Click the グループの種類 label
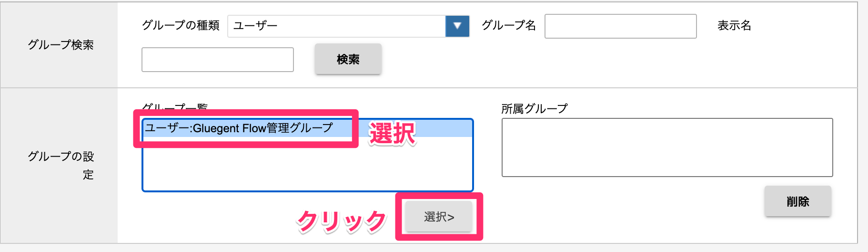 181,25
